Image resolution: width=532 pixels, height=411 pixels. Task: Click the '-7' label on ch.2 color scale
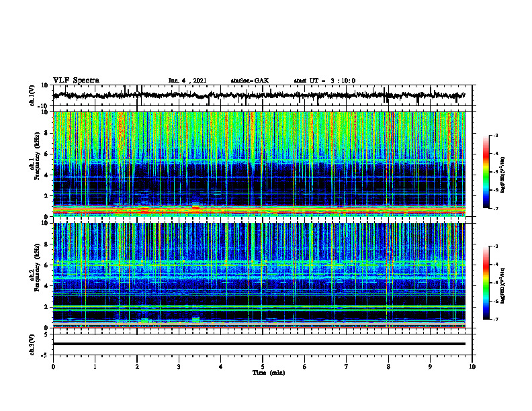coord(495,319)
